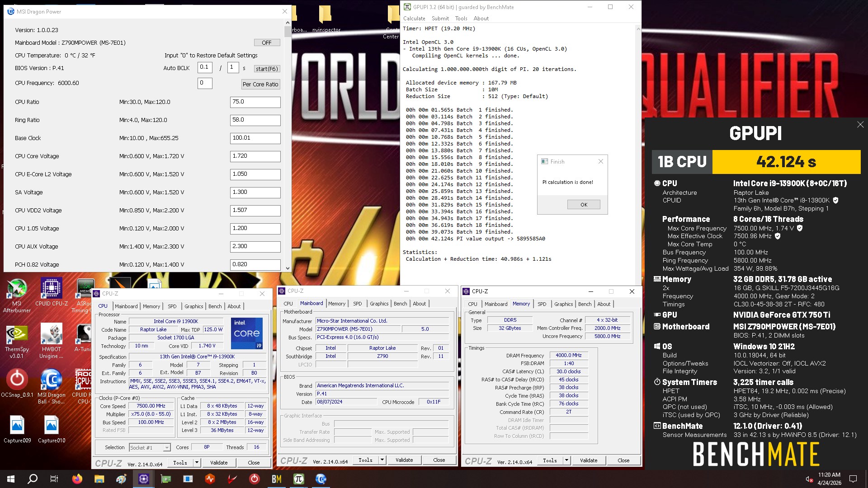This screenshot has height=488, width=868.
Task: Switch to Graphics tab in right CPU-Z
Action: (564, 304)
